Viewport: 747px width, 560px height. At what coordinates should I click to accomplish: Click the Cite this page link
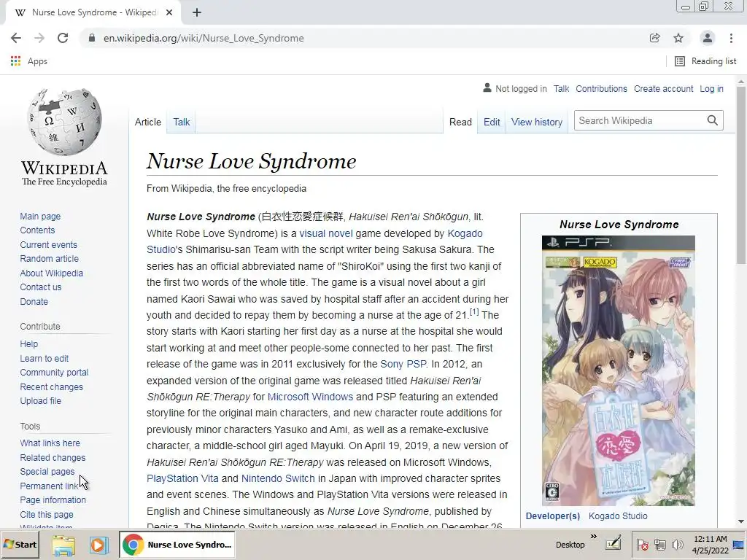pyautogui.click(x=47, y=514)
